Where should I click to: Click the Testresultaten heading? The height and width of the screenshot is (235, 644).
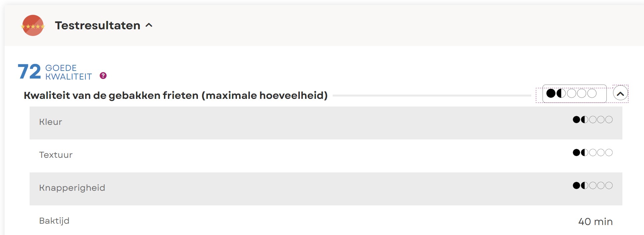coord(97,26)
